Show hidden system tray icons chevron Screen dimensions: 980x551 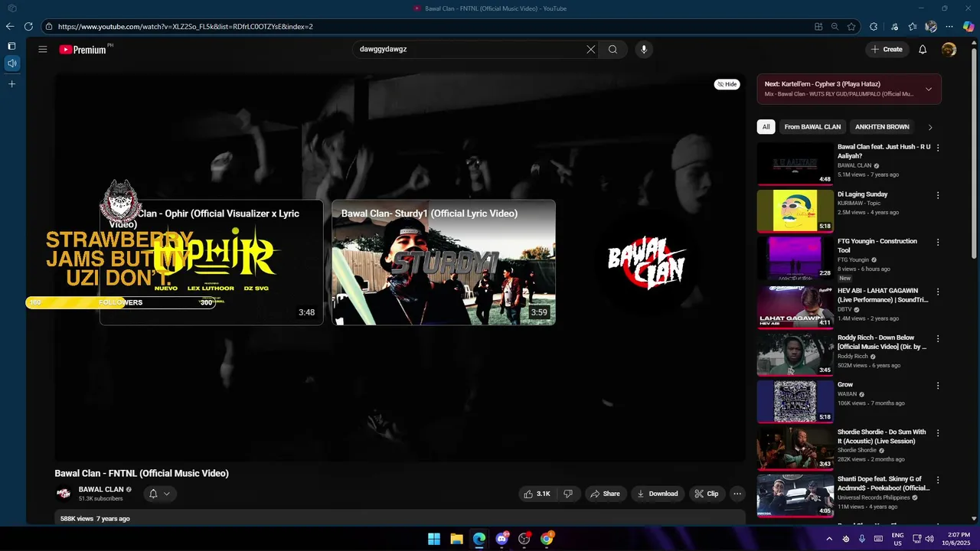(828, 539)
